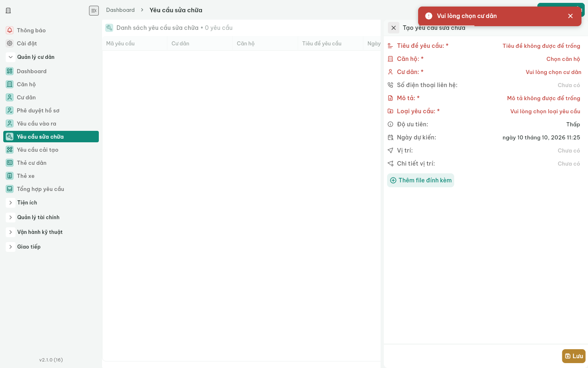The height and width of the screenshot is (368, 588).
Task: Click the Thẻ xe icon
Action: (x=10, y=176)
